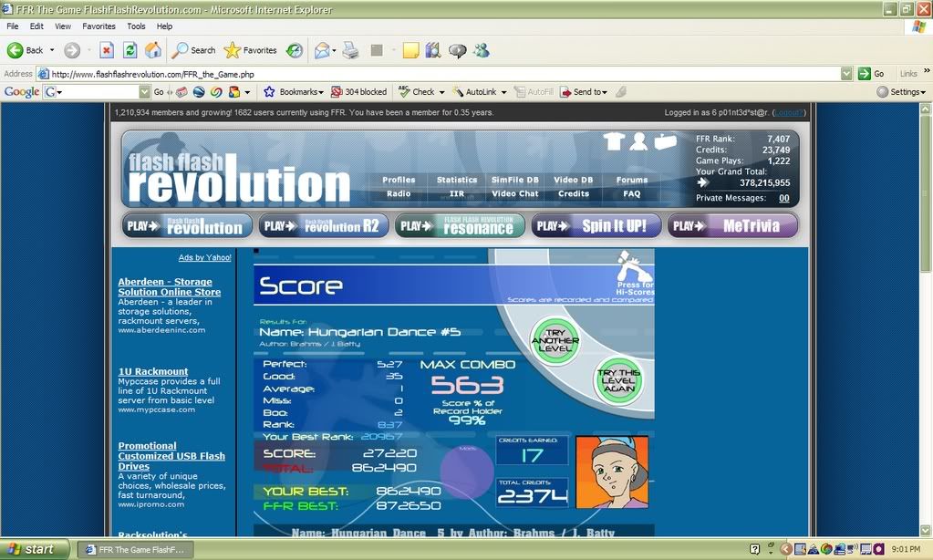This screenshot has height=560, width=933.
Task: Click the address bar URL field
Action: (438, 73)
